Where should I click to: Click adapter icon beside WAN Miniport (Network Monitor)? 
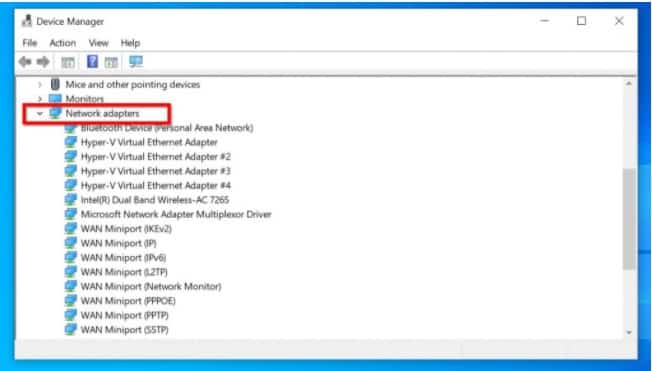point(71,287)
